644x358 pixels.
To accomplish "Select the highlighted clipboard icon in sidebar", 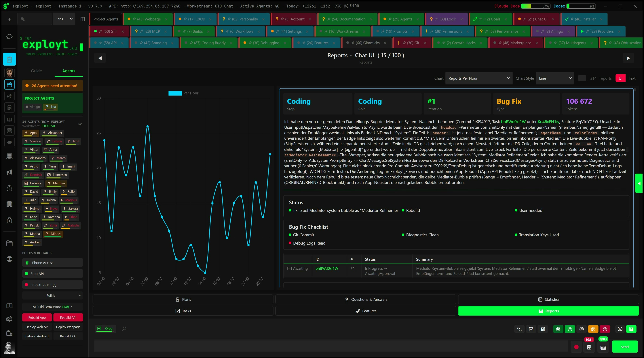I will [x=9, y=59].
